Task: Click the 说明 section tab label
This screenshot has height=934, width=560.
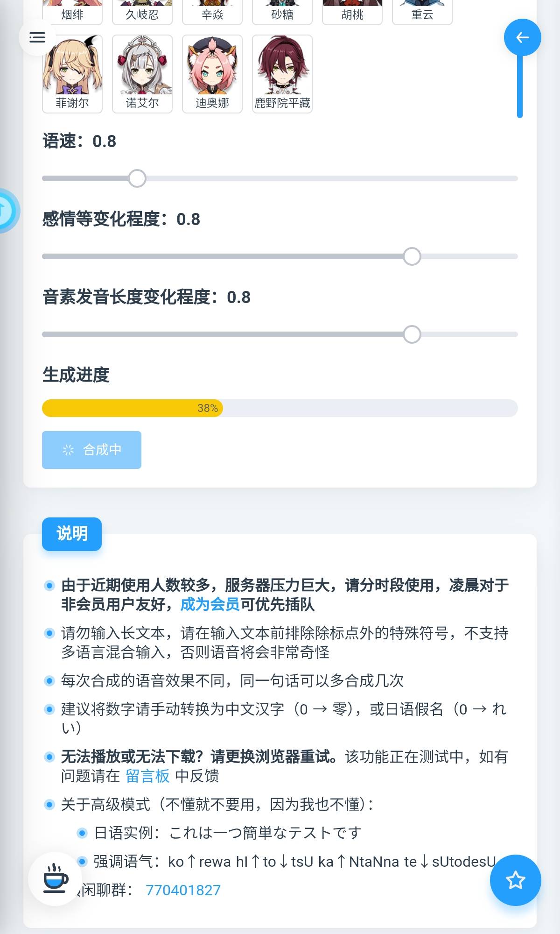Action: pos(72,534)
